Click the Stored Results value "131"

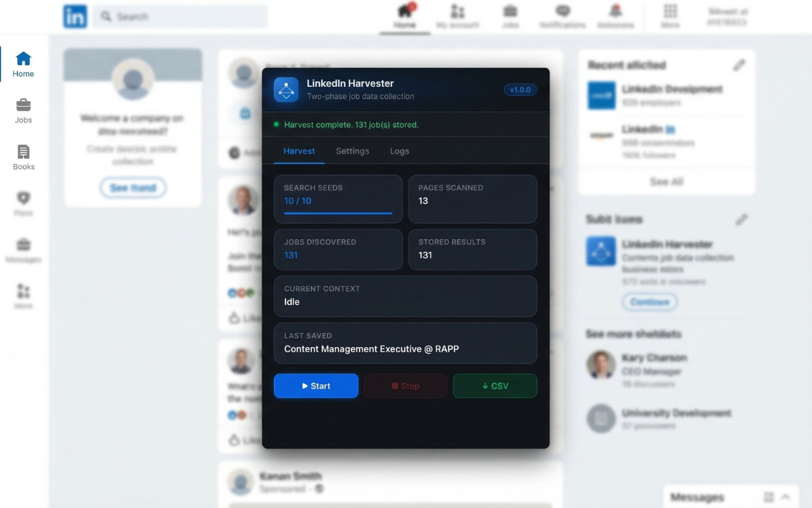426,255
